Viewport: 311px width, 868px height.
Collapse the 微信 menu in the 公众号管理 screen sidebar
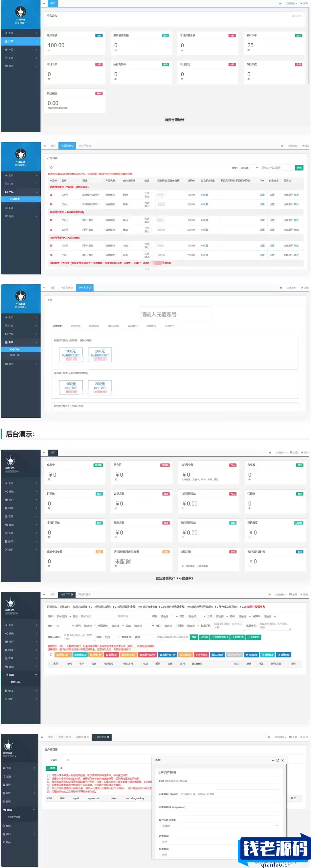click(x=19, y=809)
